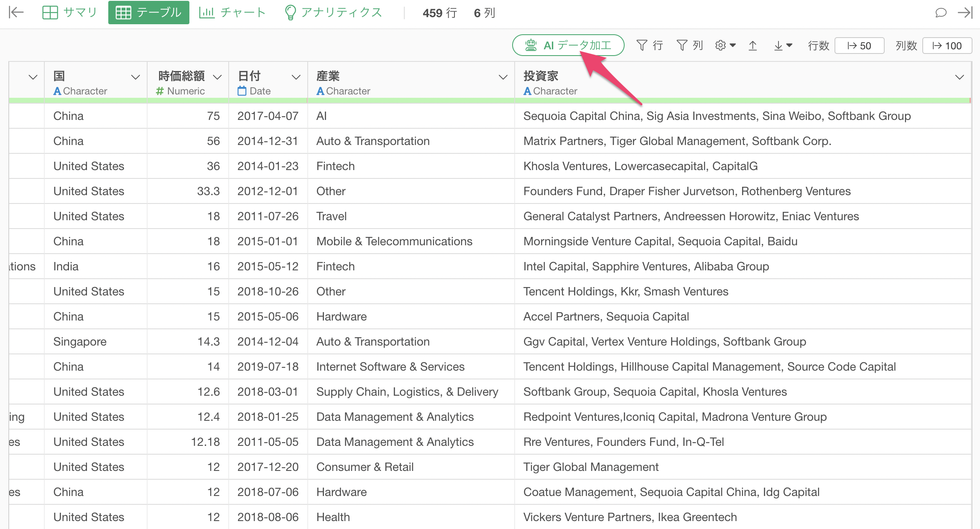The width and height of the screenshot is (980, 529).
Task: Select cell Mobile & Telecommunications
Action: coord(411,241)
